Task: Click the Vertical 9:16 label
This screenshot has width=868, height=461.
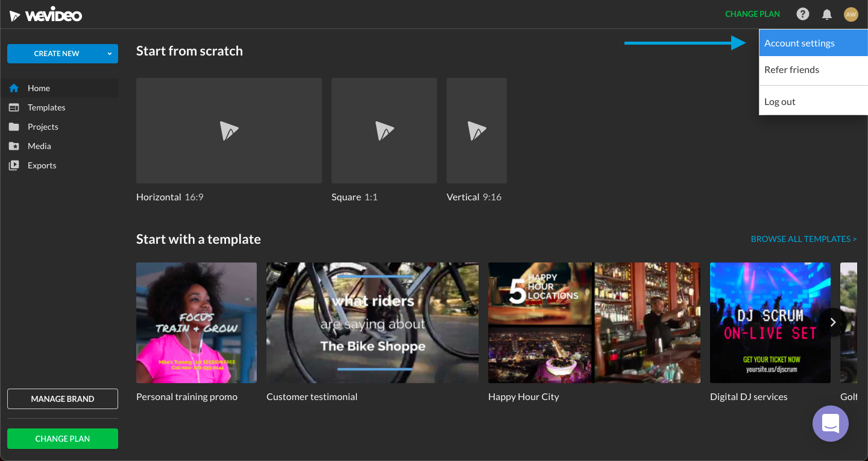Action: pyautogui.click(x=474, y=197)
